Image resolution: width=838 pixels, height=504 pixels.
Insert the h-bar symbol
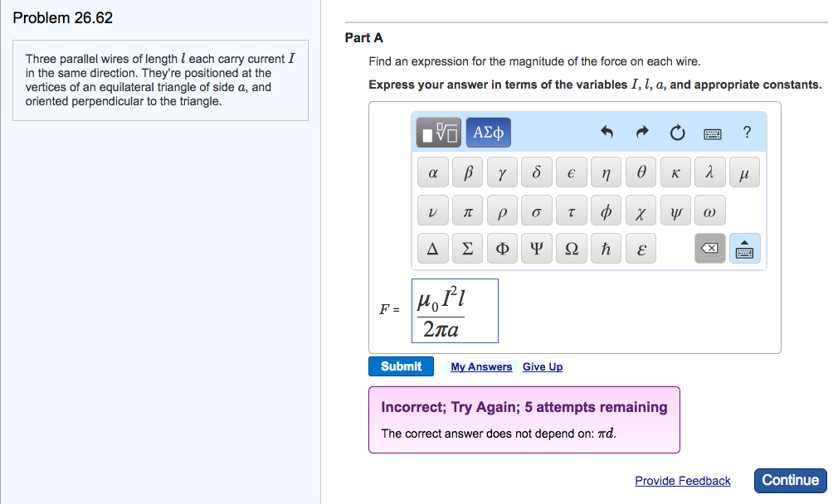606,249
